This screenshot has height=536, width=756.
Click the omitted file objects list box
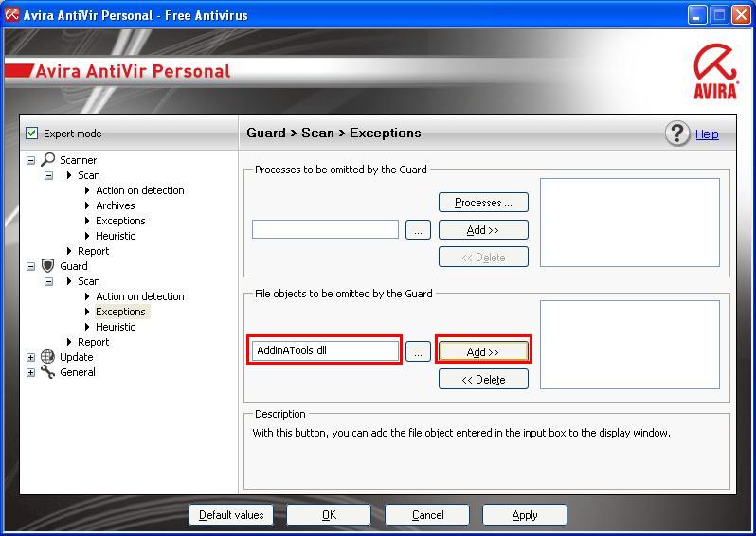pyautogui.click(x=630, y=345)
